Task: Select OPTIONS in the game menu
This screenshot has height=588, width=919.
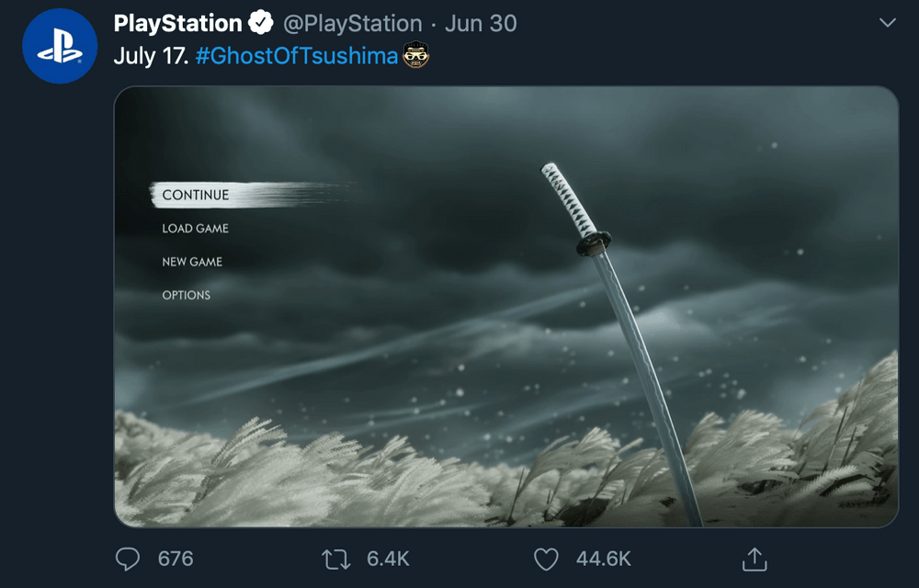Action: (188, 295)
